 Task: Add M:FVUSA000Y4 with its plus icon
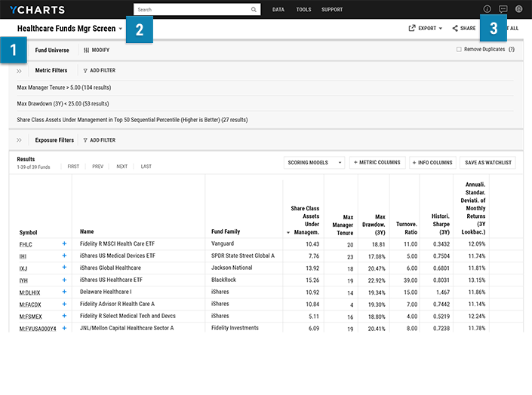[64, 328]
